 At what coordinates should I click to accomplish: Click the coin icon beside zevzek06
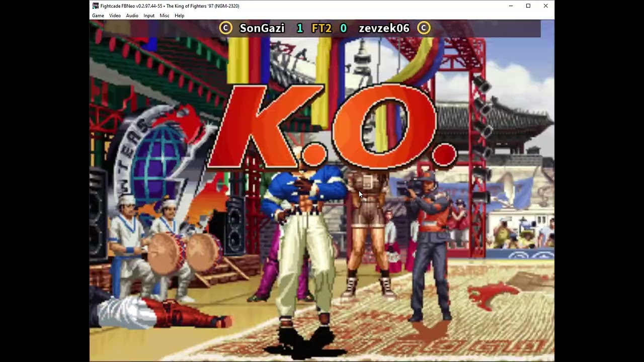(424, 28)
